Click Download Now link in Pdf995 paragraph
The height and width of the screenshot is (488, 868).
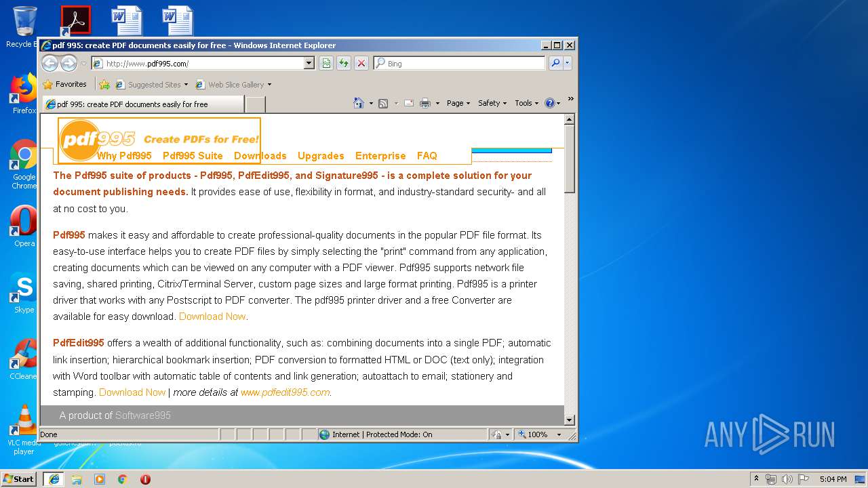(212, 317)
